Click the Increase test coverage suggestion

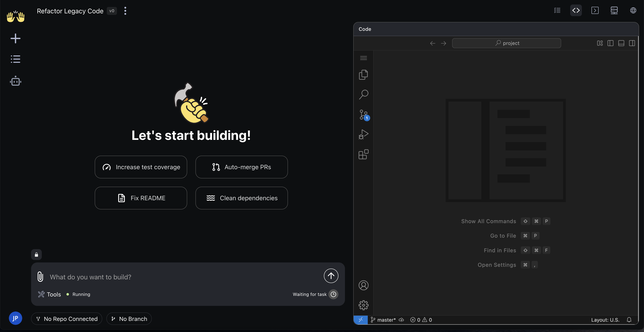click(x=141, y=167)
